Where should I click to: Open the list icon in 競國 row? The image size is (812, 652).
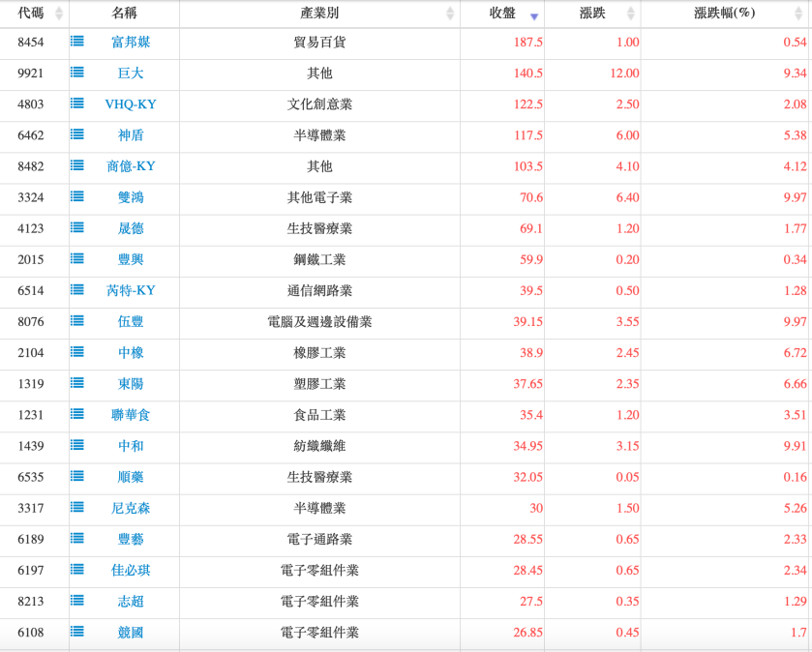[77, 632]
